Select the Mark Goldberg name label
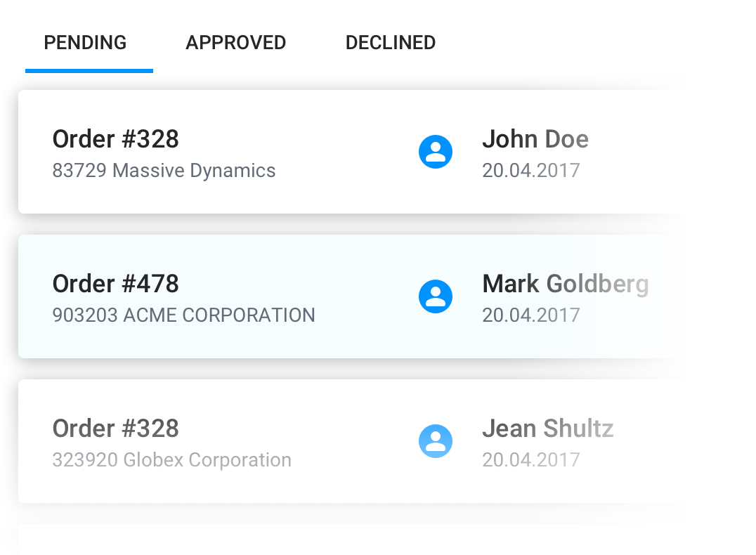756x555 pixels. tap(565, 284)
